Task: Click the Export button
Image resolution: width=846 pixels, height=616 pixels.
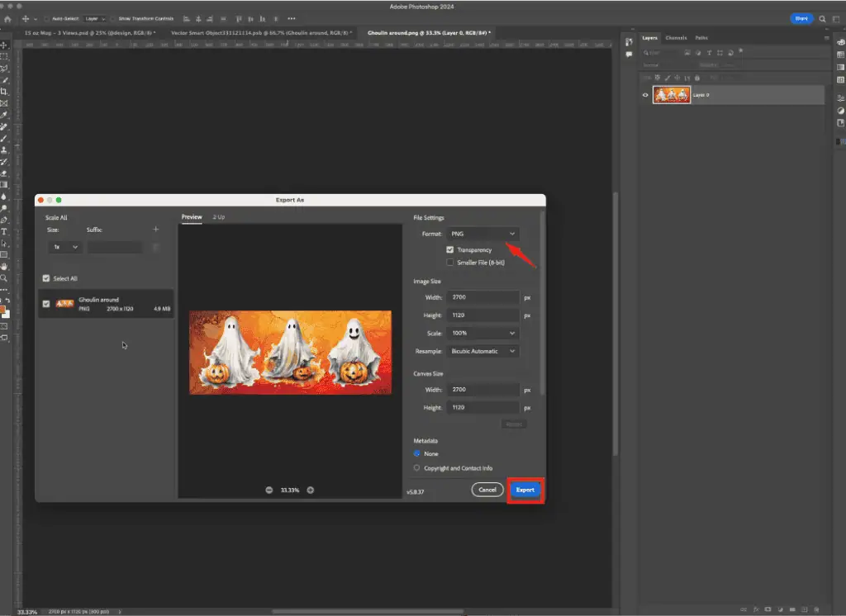Action: click(525, 489)
